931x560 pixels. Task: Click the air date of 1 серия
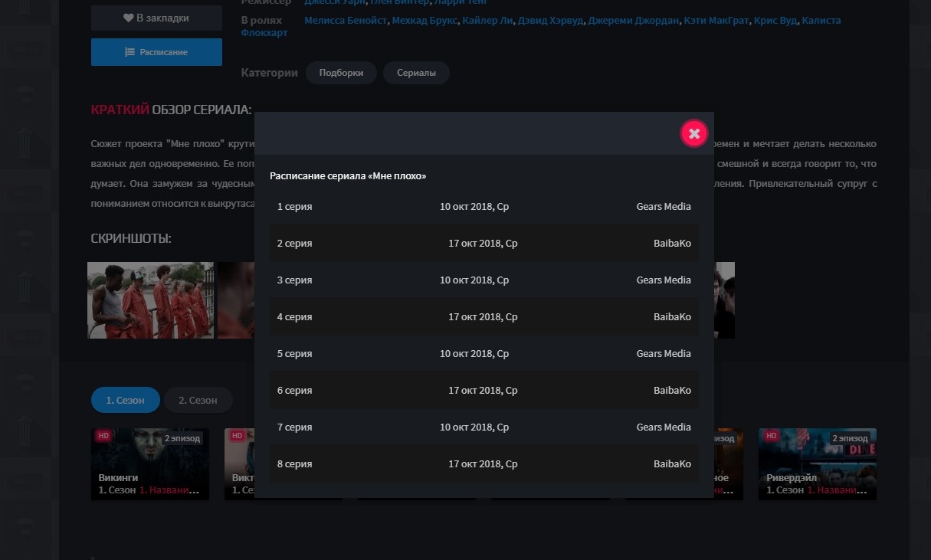click(474, 207)
